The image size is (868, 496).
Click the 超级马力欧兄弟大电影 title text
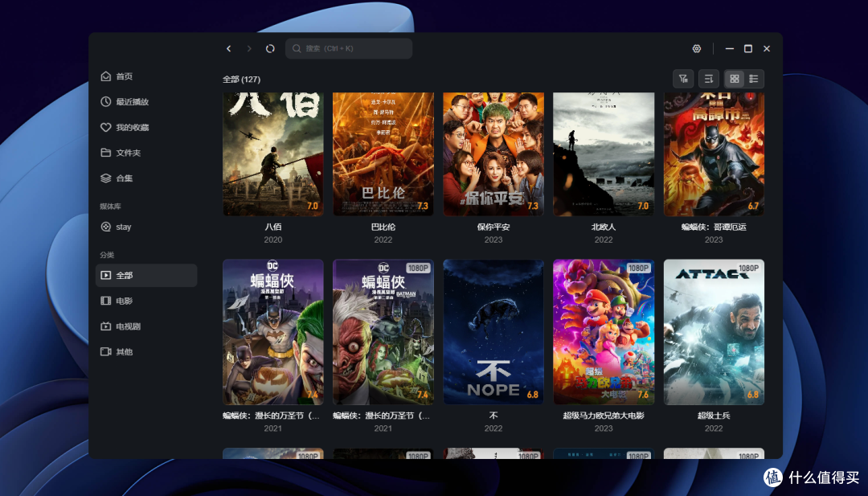[604, 415]
